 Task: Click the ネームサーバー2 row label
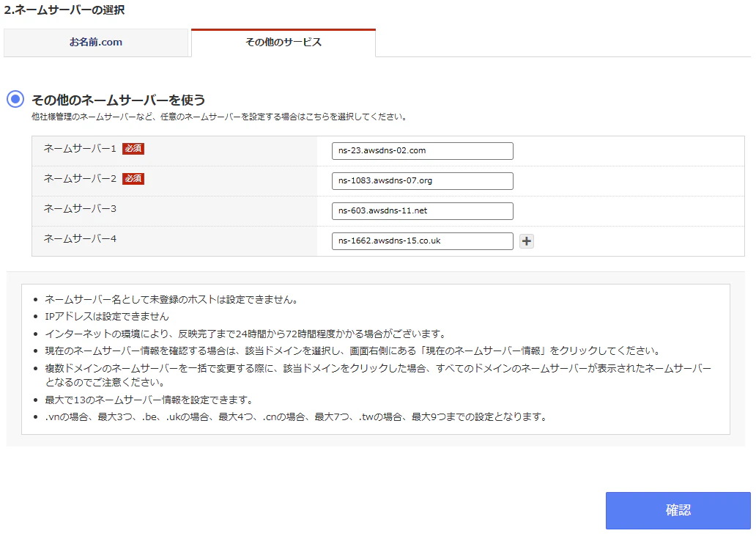coord(80,178)
